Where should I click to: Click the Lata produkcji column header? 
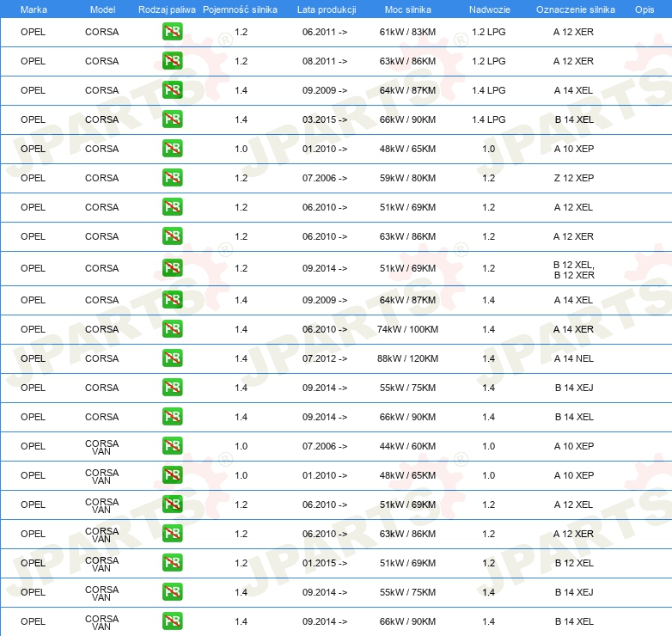[x=327, y=9]
